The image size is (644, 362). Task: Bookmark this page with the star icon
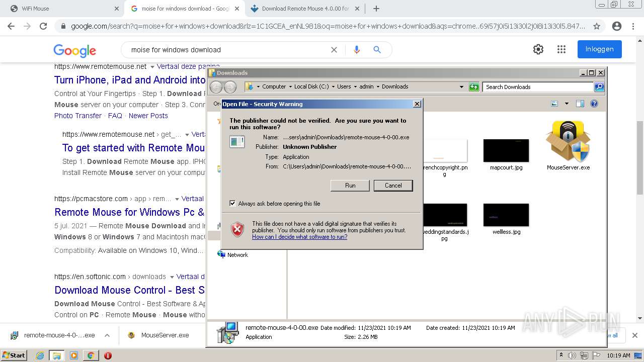coord(597,26)
